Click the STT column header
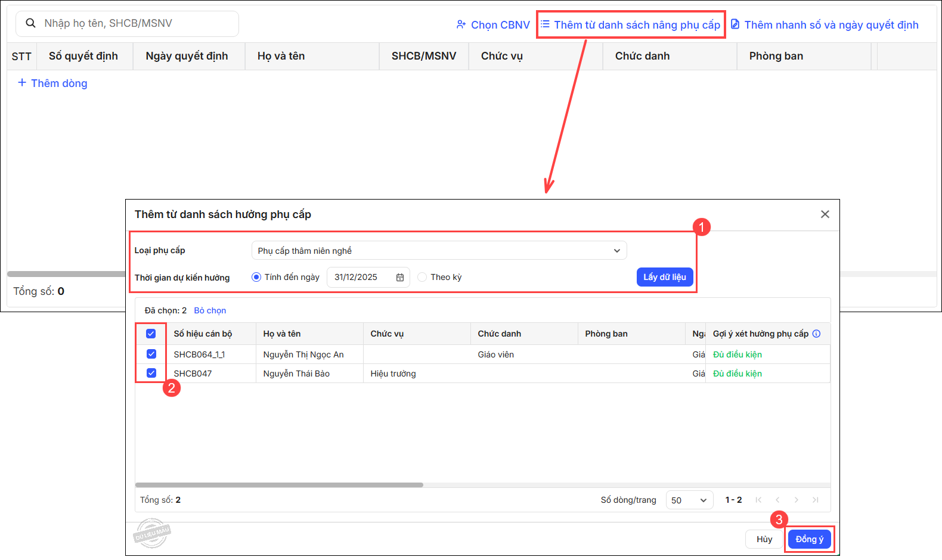This screenshot has width=942, height=560. coord(21,56)
